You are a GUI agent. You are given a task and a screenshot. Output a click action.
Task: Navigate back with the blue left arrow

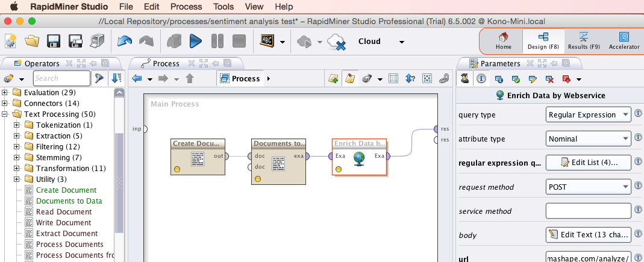[x=137, y=78]
